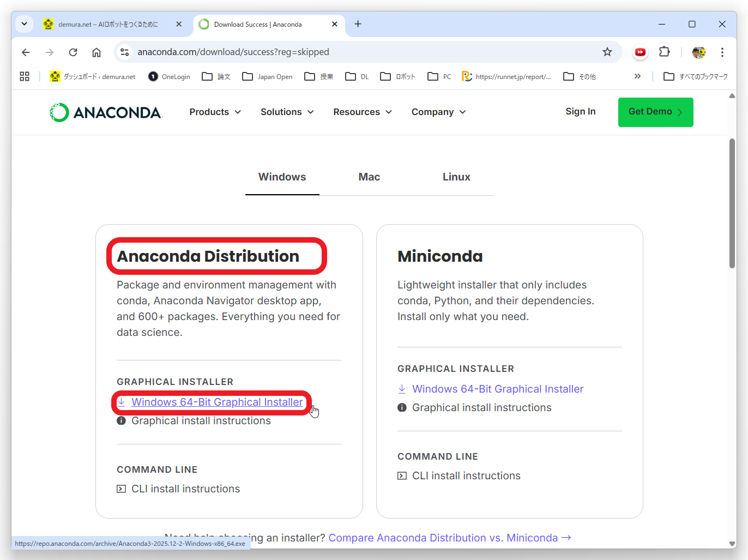The width and height of the screenshot is (748, 560).
Task: Click the Chrome profile avatar icon
Action: click(x=698, y=52)
